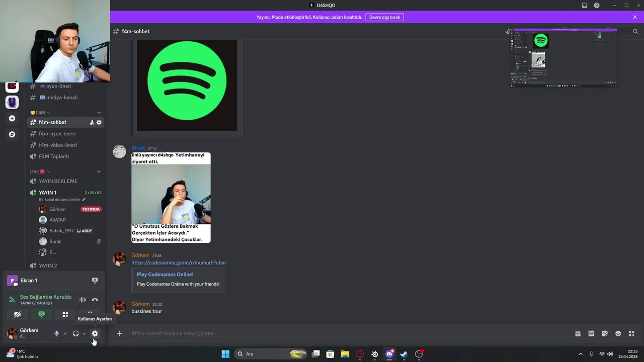The height and width of the screenshot is (362, 644).
Task: Open File Explorer from taskbar
Action: point(345,354)
